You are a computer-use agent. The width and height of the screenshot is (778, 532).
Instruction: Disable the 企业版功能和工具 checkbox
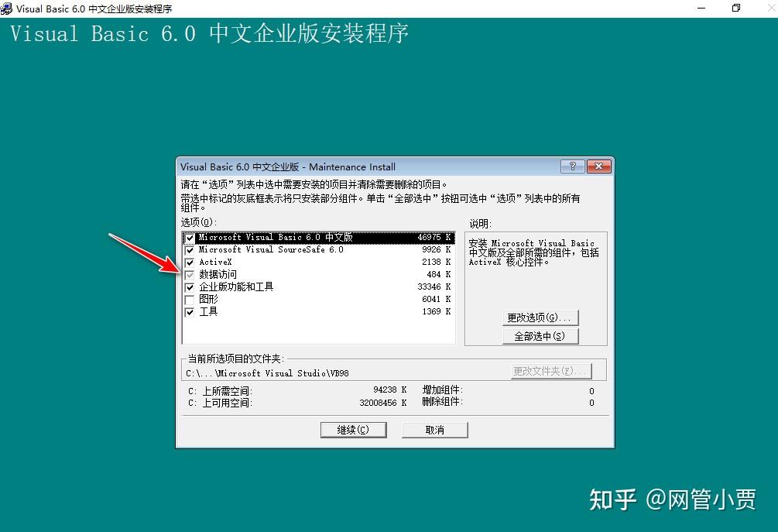point(190,287)
